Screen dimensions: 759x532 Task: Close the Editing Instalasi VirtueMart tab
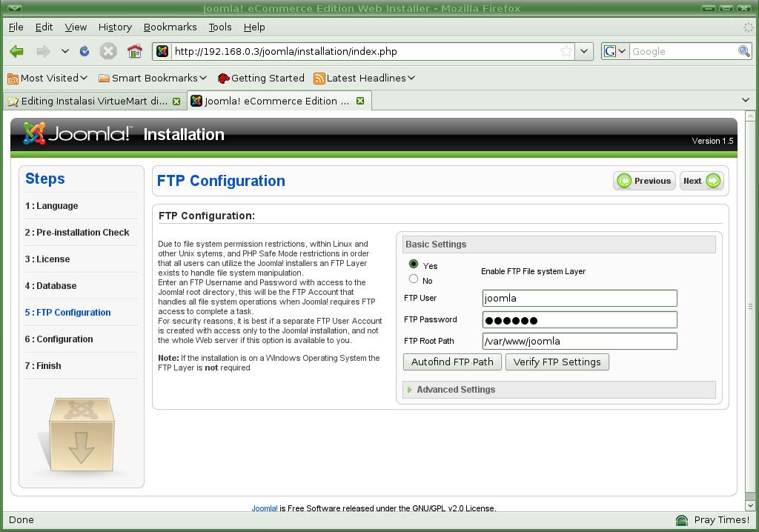[176, 102]
